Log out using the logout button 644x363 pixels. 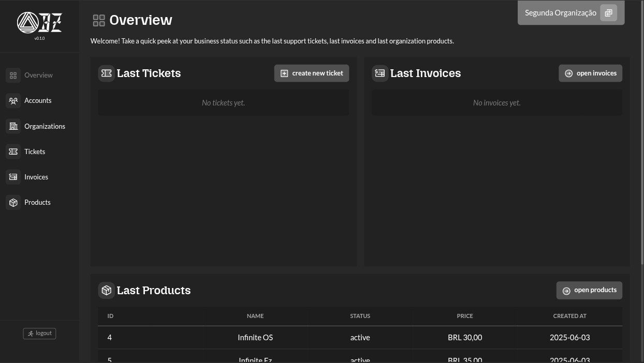(39, 334)
